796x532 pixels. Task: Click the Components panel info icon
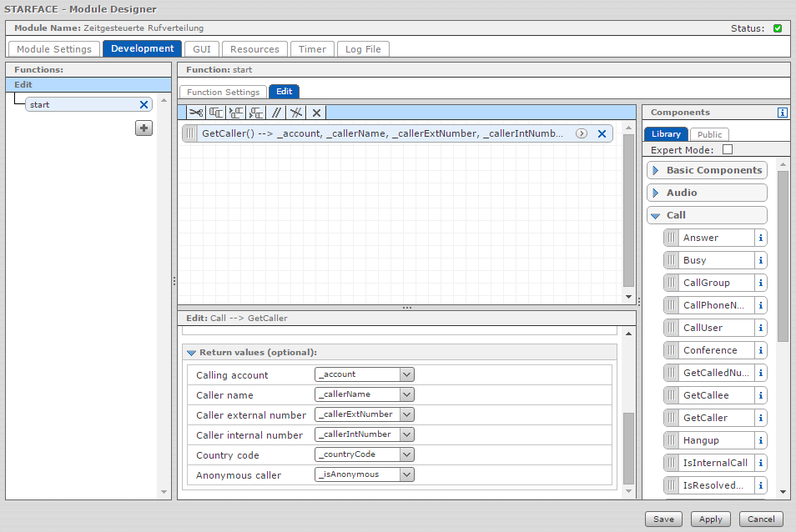pyautogui.click(x=782, y=113)
